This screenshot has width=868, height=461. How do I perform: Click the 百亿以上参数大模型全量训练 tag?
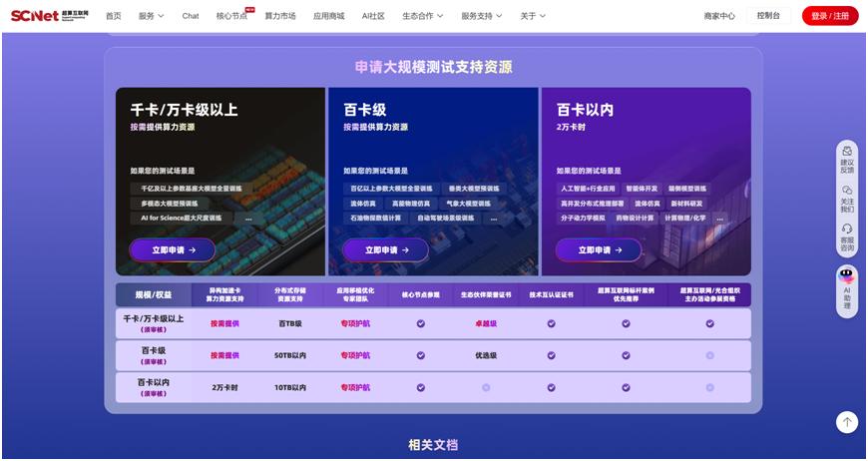click(391, 189)
